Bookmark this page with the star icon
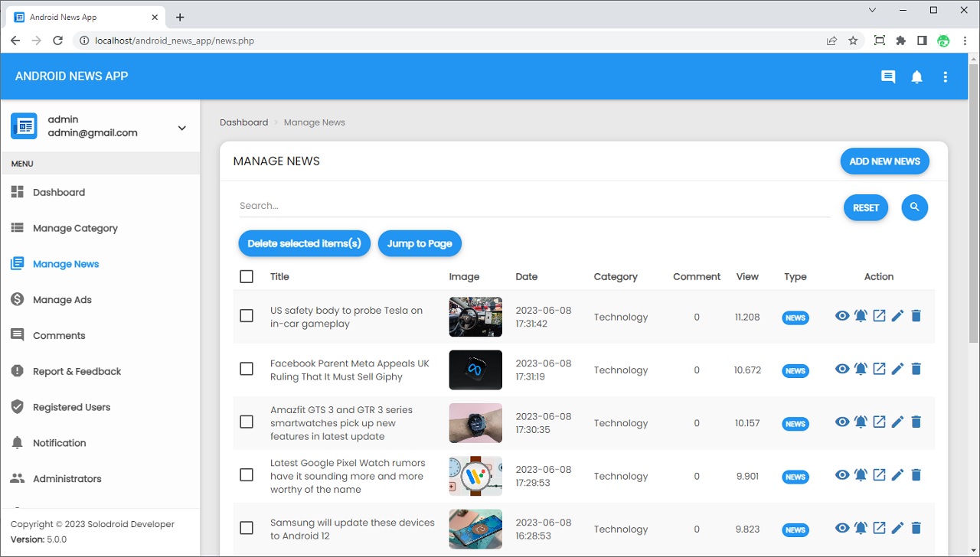The image size is (980, 557). point(853,41)
